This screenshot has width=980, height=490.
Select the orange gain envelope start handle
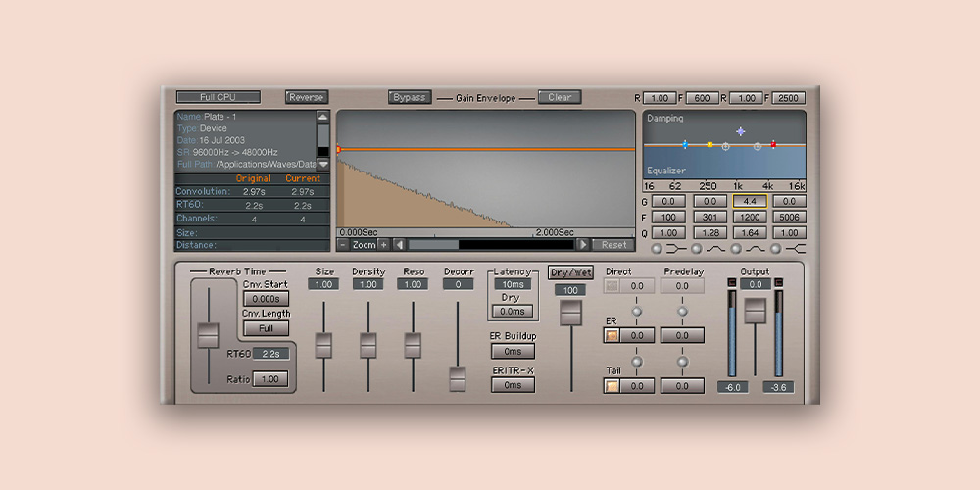(x=338, y=149)
